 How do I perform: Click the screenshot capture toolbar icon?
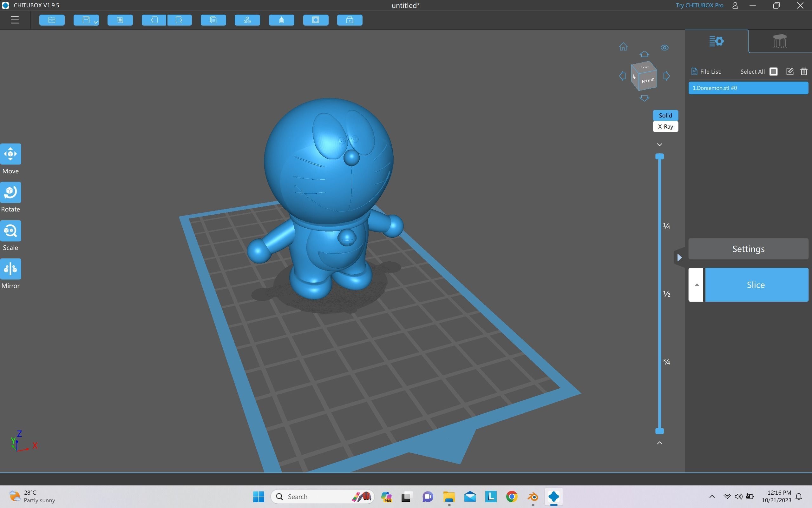pos(120,20)
